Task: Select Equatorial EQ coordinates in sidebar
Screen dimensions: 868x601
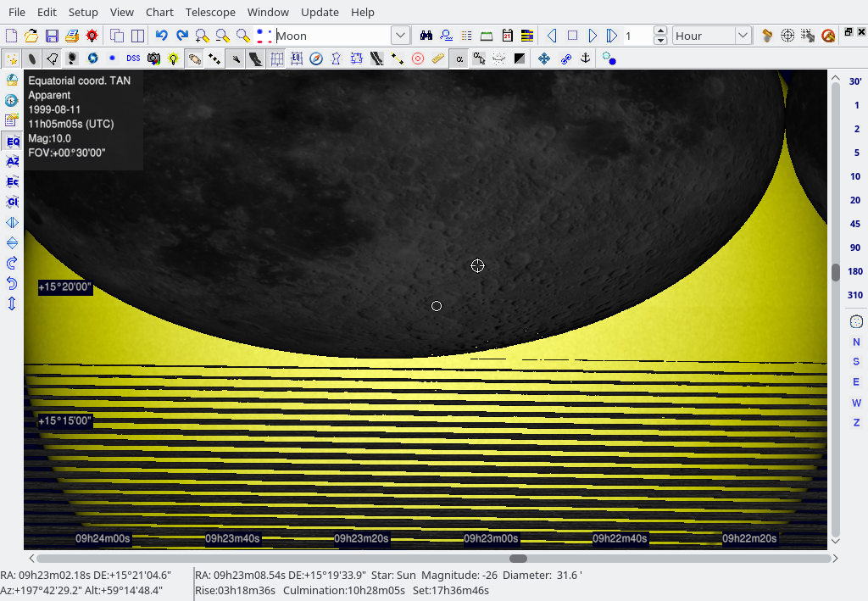Action: click(12, 141)
